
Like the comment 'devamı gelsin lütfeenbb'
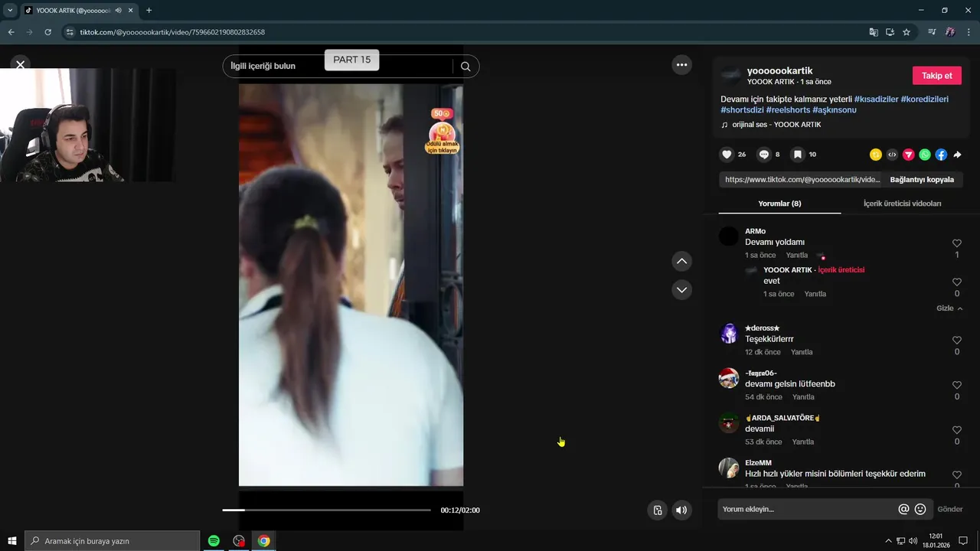(956, 386)
